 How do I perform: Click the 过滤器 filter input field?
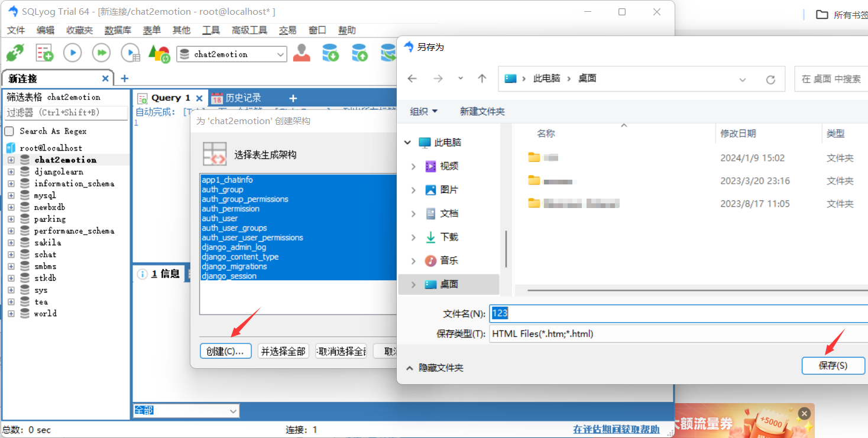(x=66, y=112)
